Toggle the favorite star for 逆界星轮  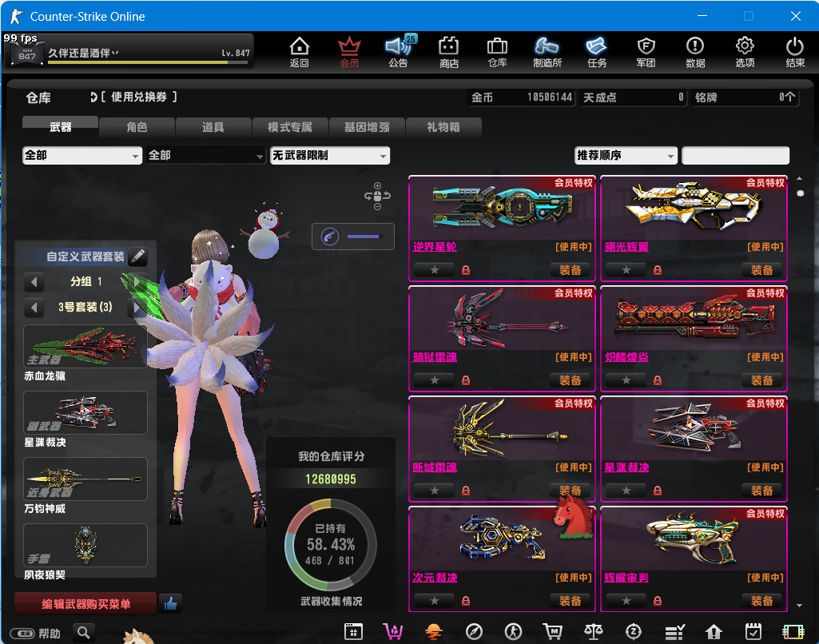point(434,270)
